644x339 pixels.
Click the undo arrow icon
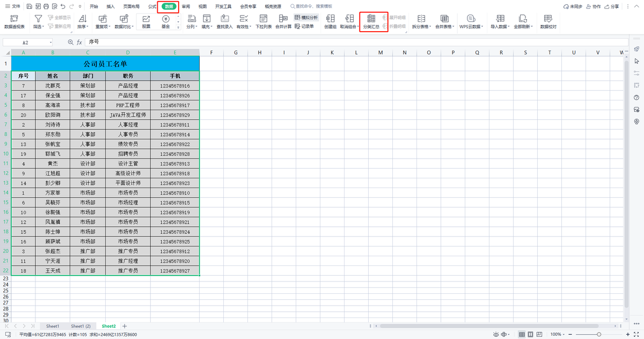click(63, 6)
